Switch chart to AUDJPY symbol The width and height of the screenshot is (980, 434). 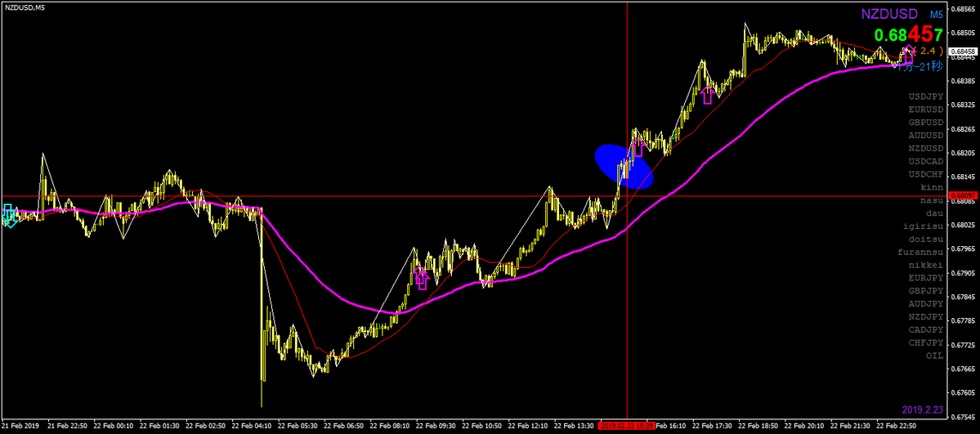[925, 304]
